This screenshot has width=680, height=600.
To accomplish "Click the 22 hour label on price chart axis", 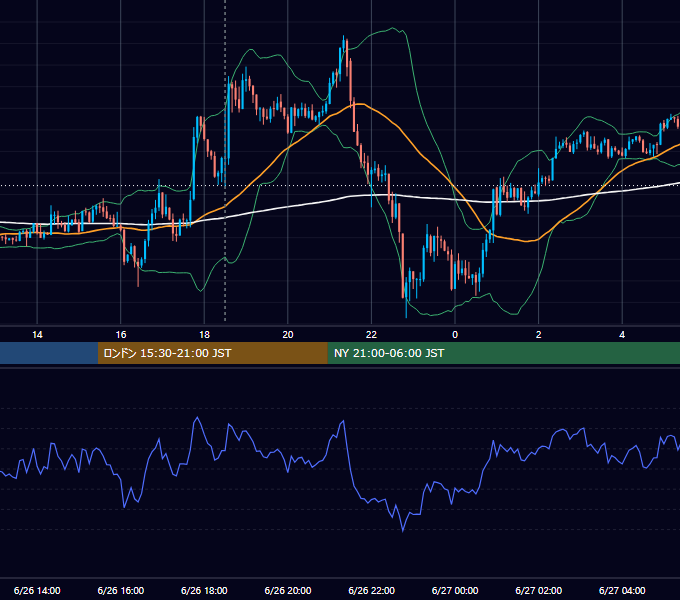I will 371,335.
